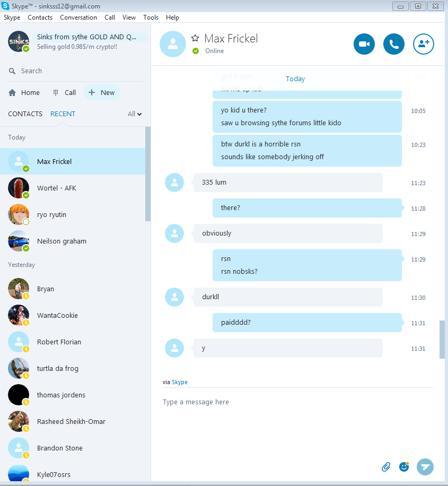Viewport: 448px width, 486px height.
Task: Add people to this conversation
Action: point(424,44)
